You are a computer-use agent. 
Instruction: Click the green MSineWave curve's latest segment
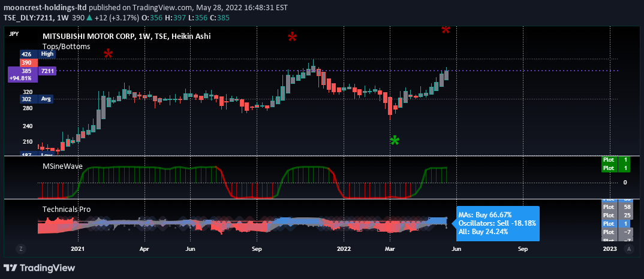[436, 168]
